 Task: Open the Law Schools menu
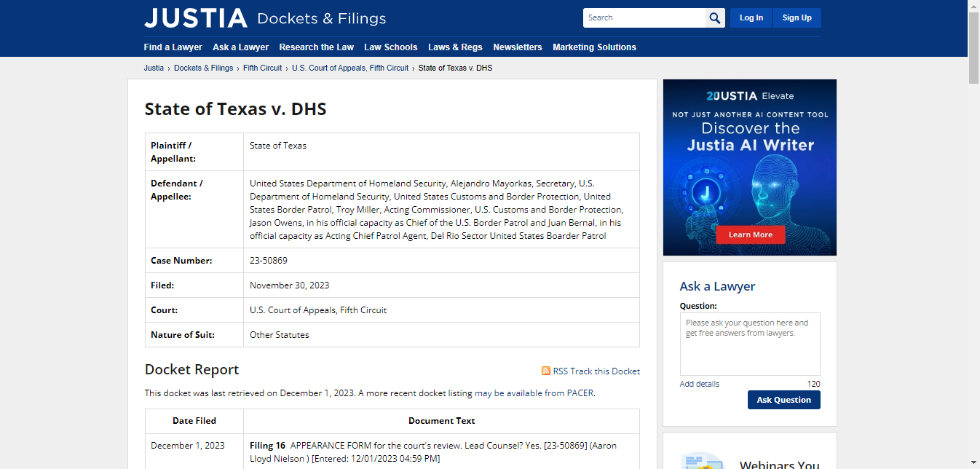tap(391, 47)
